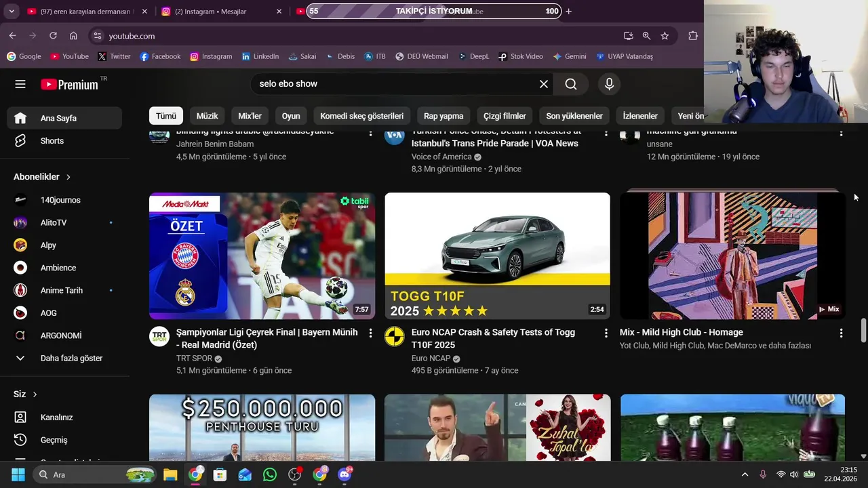The height and width of the screenshot is (488, 868).
Task: Go back in the browser
Action: 12,36
